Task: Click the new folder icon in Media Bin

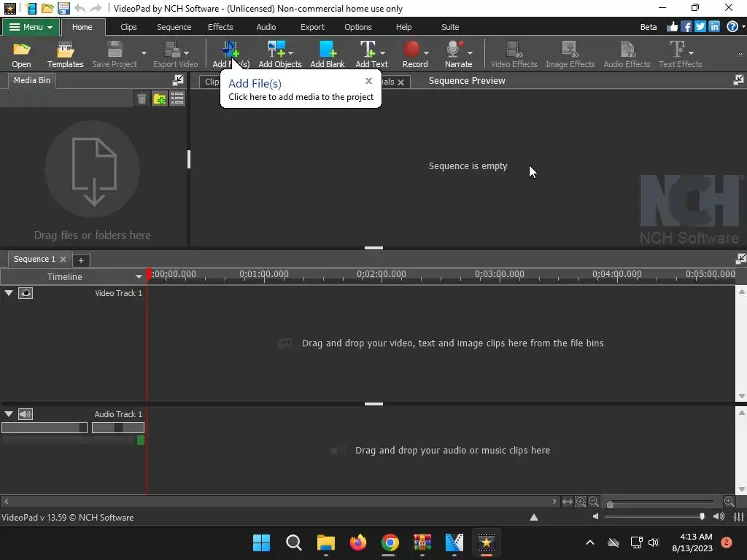Action: click(x=159, y=98)
